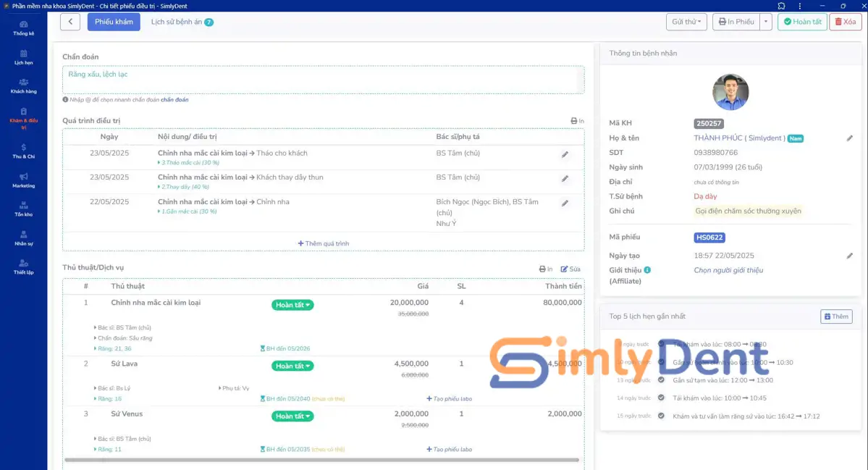The height and width of the screenshot is (470, 868).
Task: Open status dropdown for Sứ Venus
Action: (292, 416)
